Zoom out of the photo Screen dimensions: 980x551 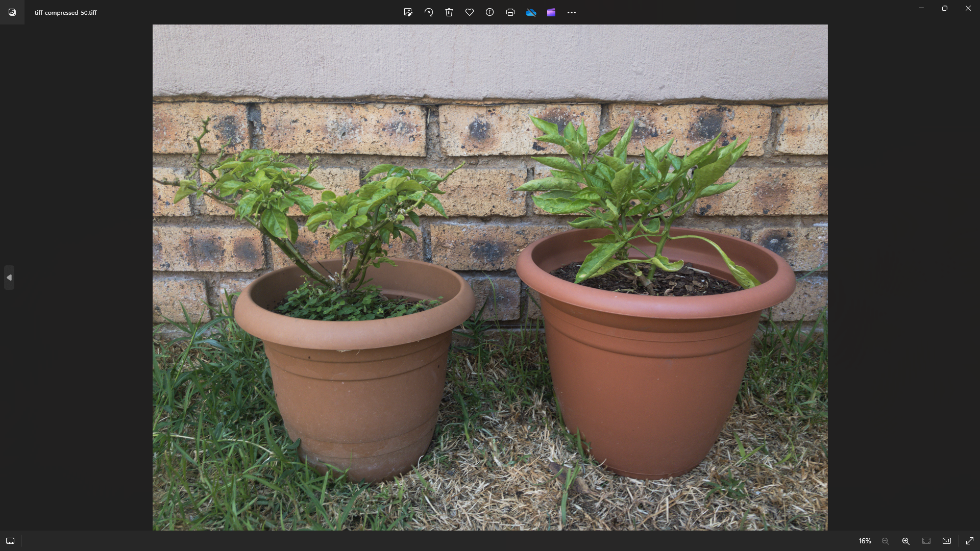886,541
